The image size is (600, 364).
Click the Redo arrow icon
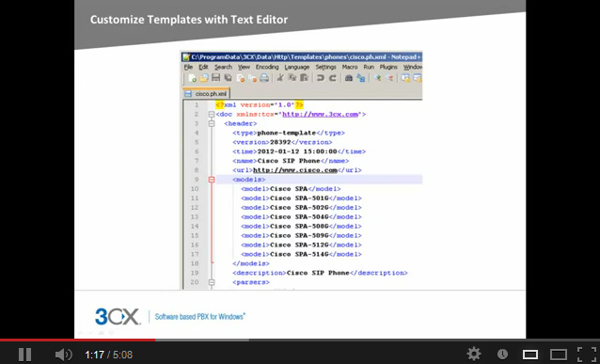[x=333, y=78]
